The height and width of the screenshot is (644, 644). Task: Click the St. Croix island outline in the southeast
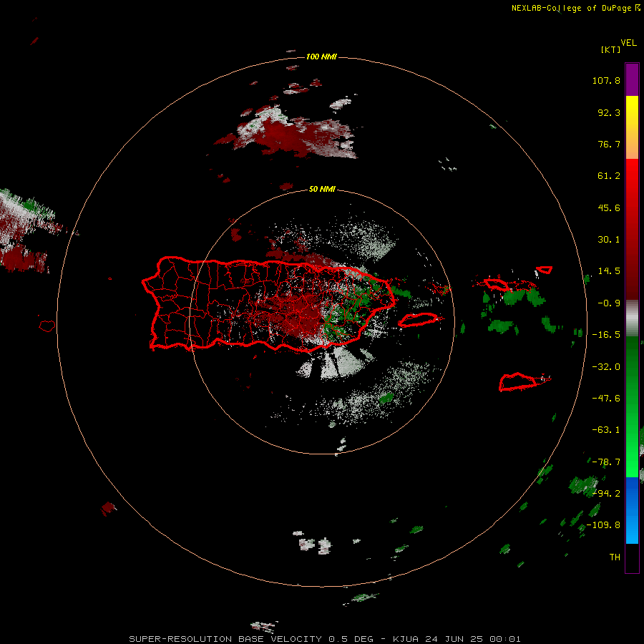tap(519, 381)
